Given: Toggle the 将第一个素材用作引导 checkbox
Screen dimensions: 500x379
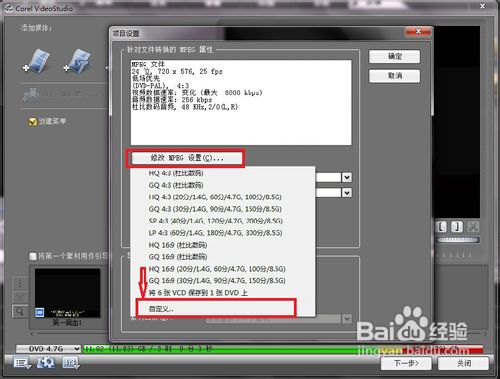Looking at the screenshot, I should click(33, 256).
